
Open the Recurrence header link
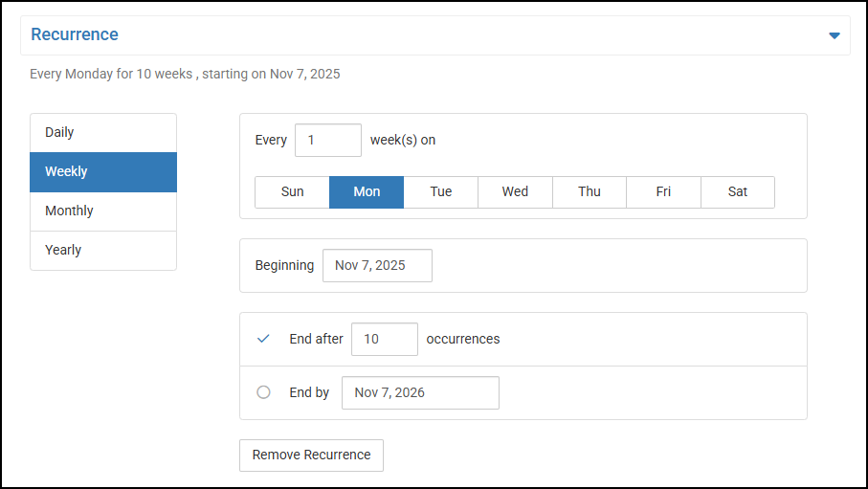pyautogui.click(x=75, y=34)
